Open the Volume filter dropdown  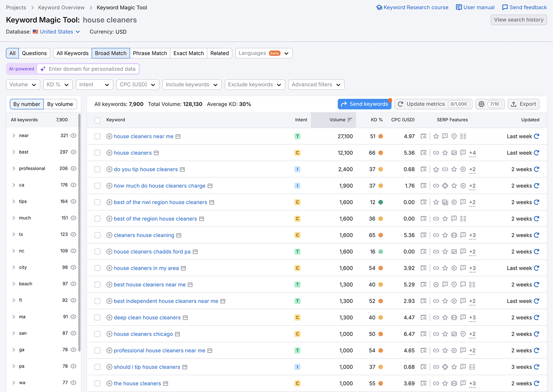point(23,85)
